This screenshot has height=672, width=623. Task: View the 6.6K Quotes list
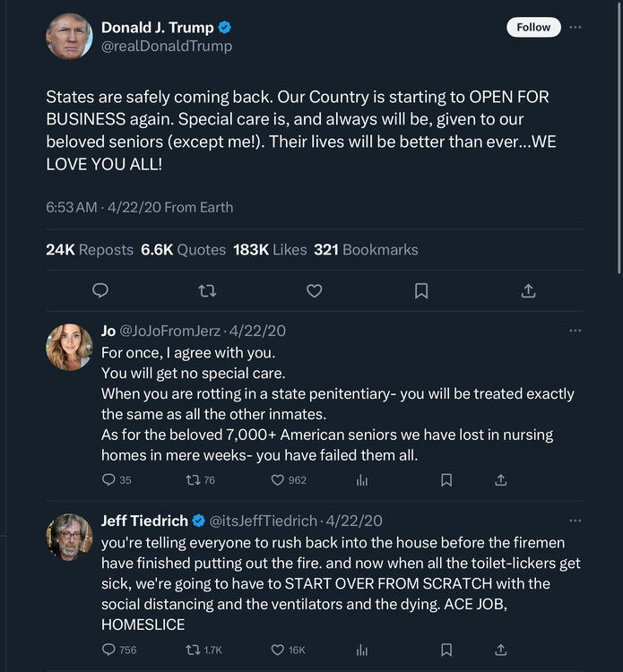point(183,250)
